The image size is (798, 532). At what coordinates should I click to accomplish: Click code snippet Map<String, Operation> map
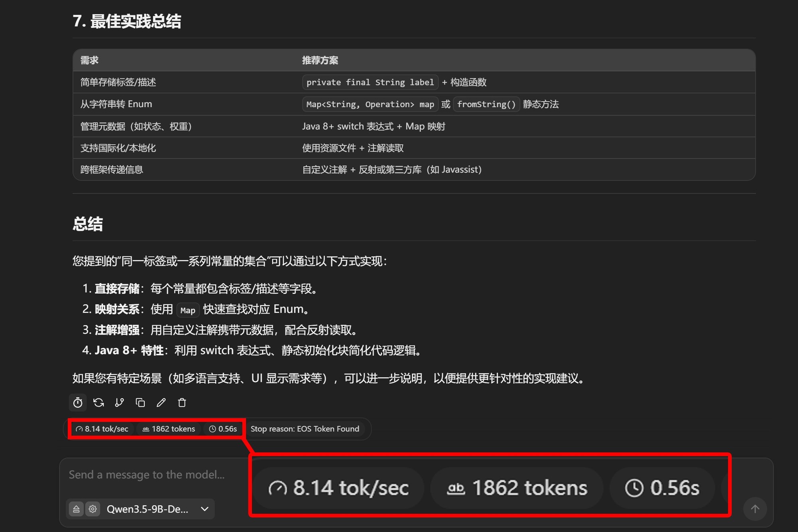coord(370,104)
